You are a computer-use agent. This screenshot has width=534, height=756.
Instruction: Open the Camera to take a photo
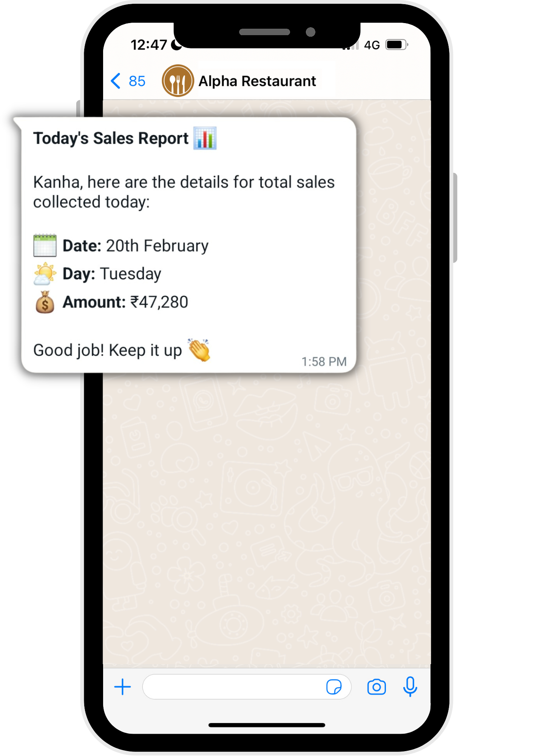[377, 687]
